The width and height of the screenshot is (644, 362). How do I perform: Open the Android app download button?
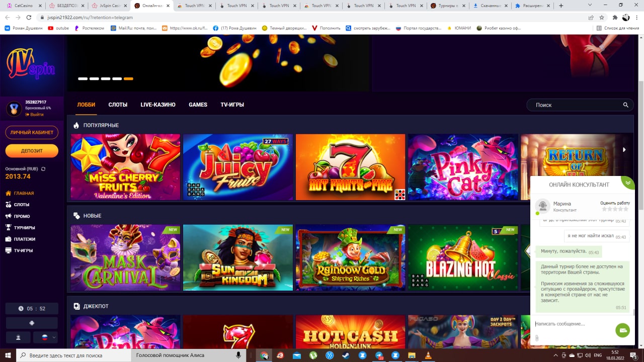[x=32, y=323]
